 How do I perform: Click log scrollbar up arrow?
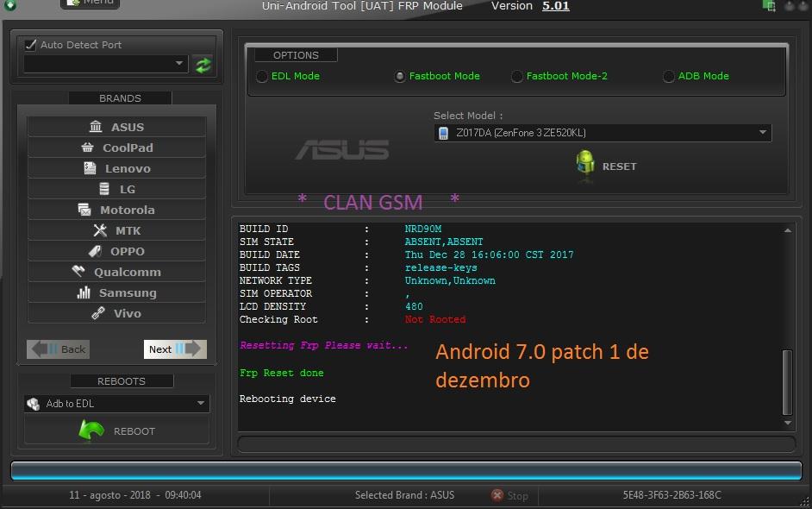(x=788, y=230)
